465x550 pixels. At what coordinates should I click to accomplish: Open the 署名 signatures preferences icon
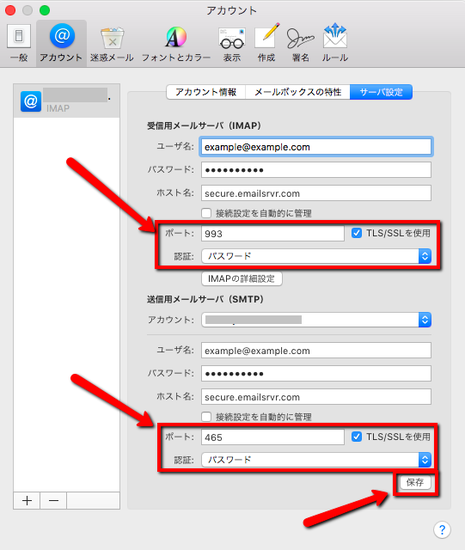pyautogui.click(x=301, y=43)
